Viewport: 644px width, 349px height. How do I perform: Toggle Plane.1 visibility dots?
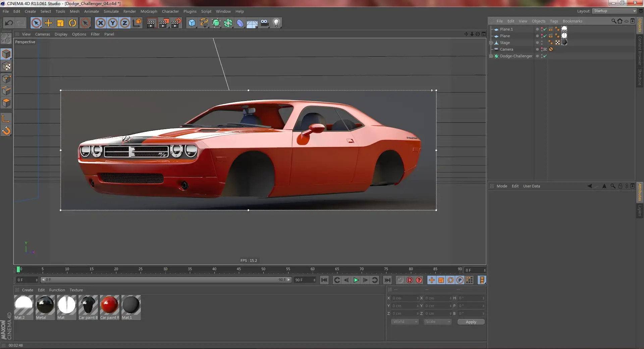coord(541,29)
